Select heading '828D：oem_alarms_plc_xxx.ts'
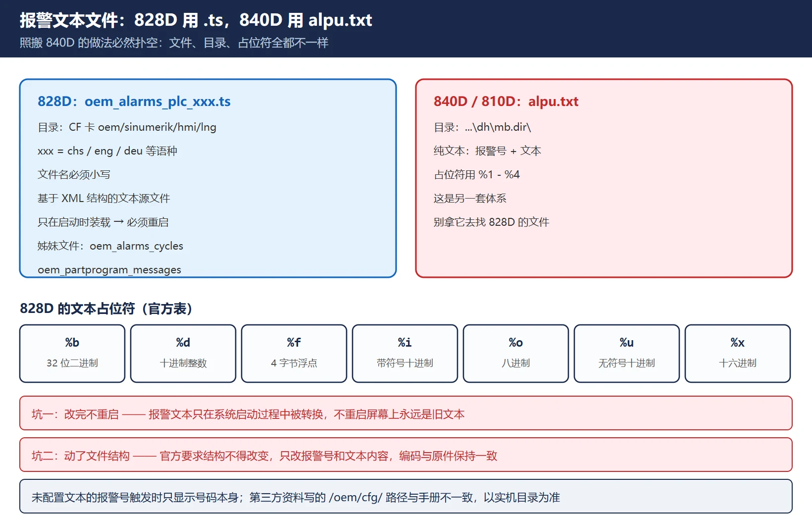 (134, 102)
